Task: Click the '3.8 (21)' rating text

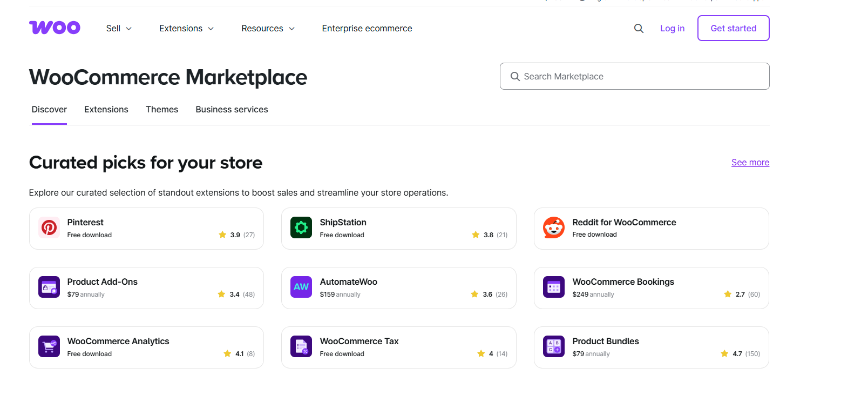Action: point(496,235)
